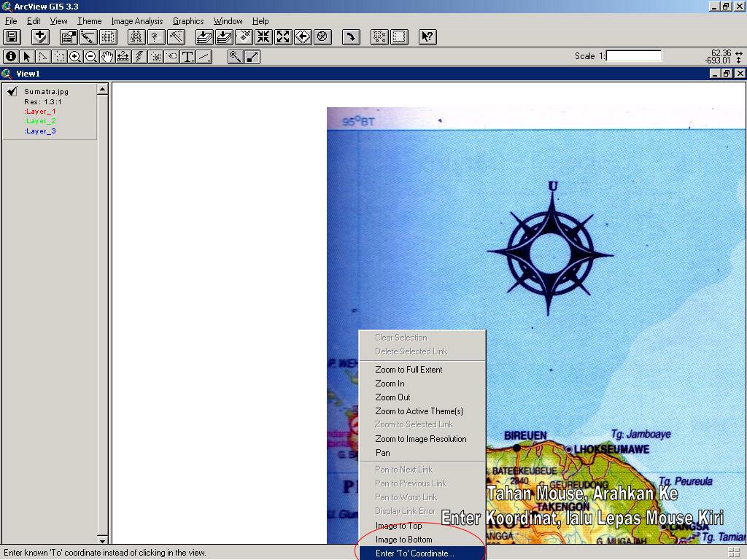Choose Zoom to Active Theme(s) in context menu

click(x=422, y=411)
